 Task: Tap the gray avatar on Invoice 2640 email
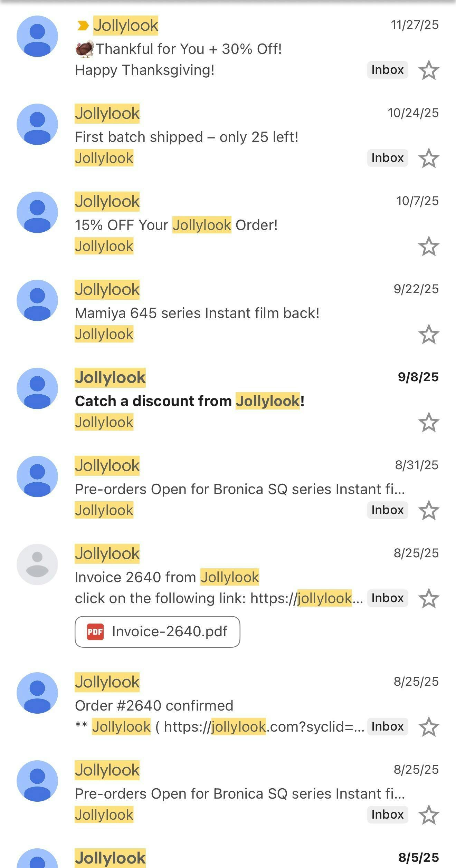tap(37, 565)
